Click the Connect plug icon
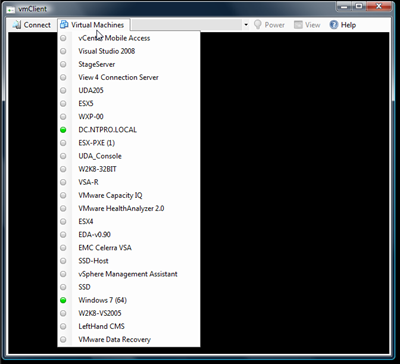This screenshot has height=364, width=400. 16,25
